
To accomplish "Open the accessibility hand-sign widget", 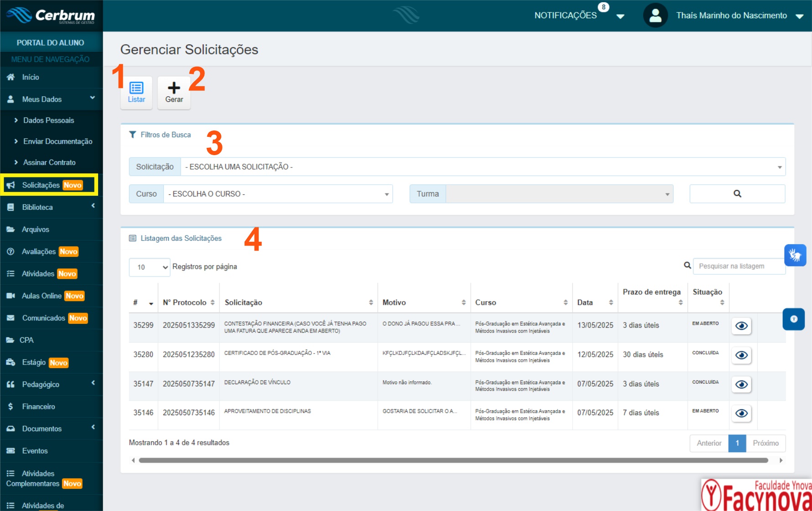I will (795, 255).
